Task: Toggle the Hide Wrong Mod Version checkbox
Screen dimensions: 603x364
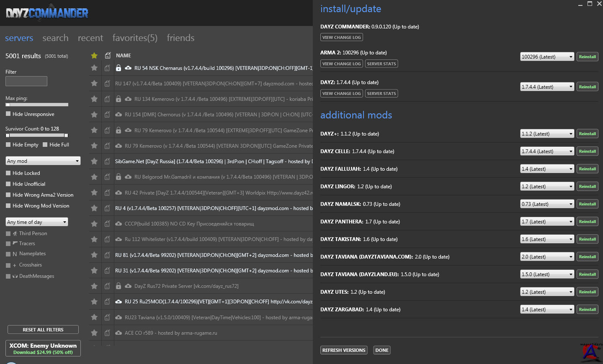Action: coord(8,205)
